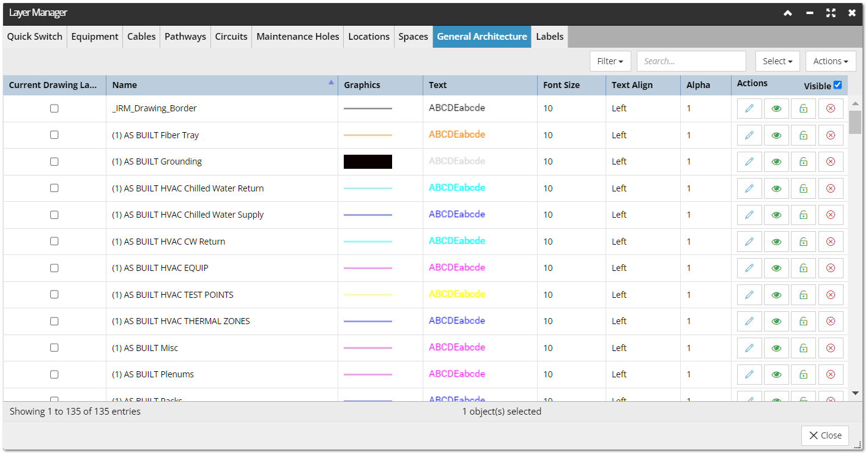Delete (1) AS BUILT Plenums layer
868x455 pixels.
(831, 374)
